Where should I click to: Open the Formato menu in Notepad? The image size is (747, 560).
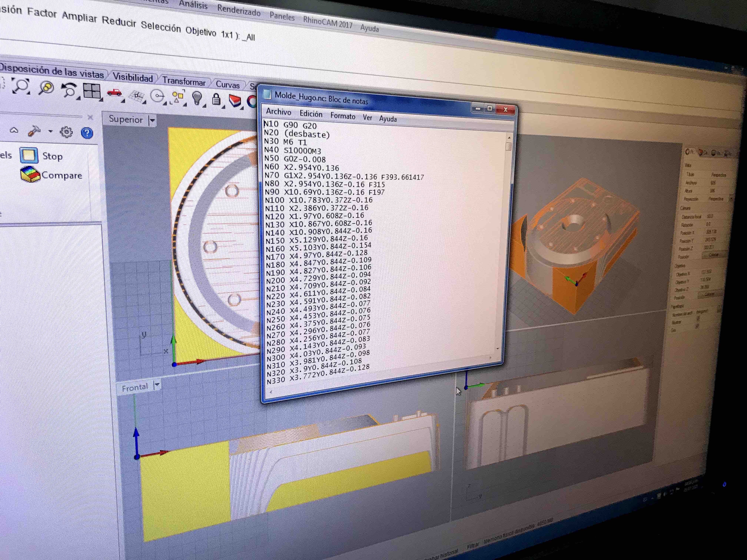(342, 116)
